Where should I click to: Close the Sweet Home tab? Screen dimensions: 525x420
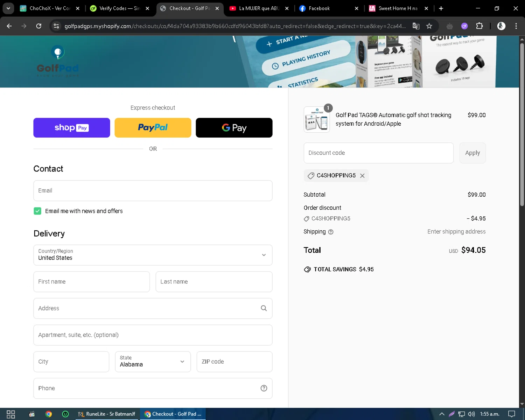(426, 8)
